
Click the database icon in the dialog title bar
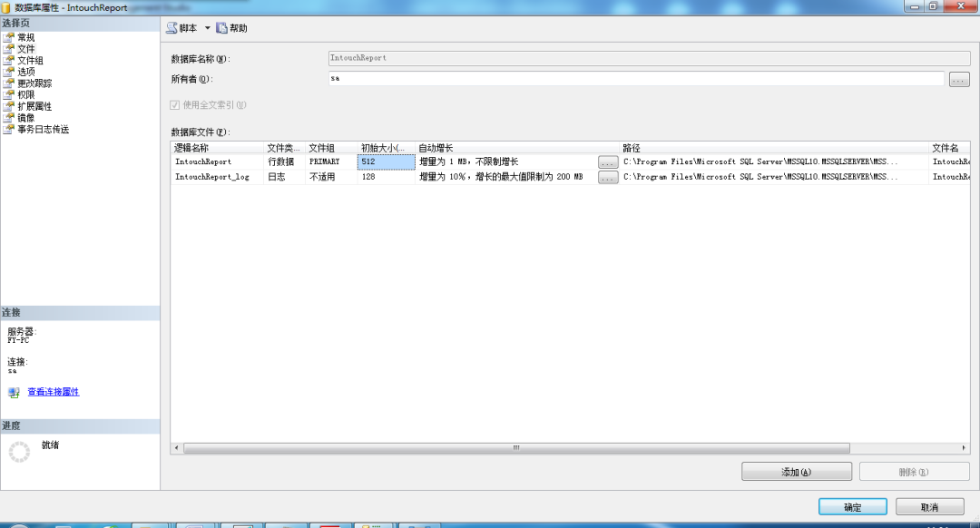click(8, 6)
